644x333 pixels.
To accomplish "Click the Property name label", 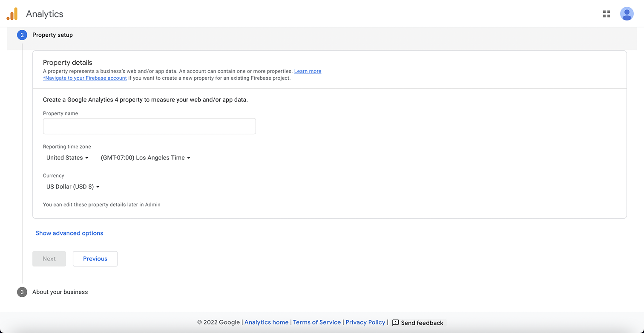I will click(x=60, y=113).
